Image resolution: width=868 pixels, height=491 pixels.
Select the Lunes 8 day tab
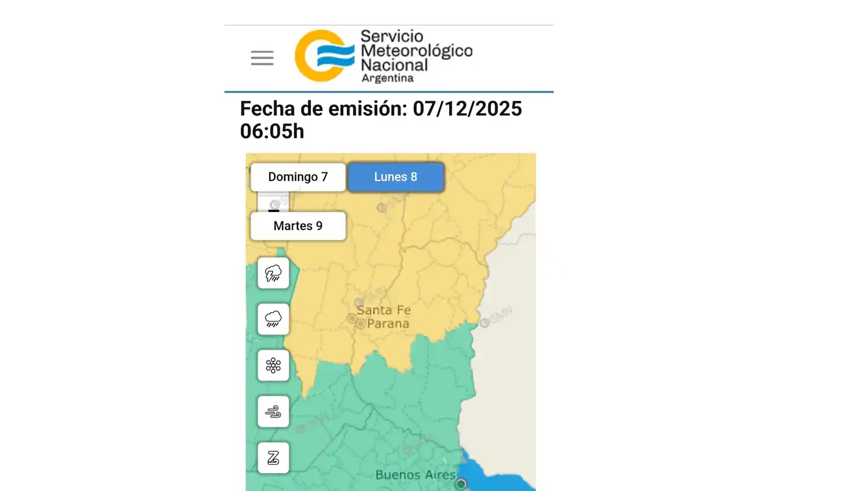[x=396, y=176]
